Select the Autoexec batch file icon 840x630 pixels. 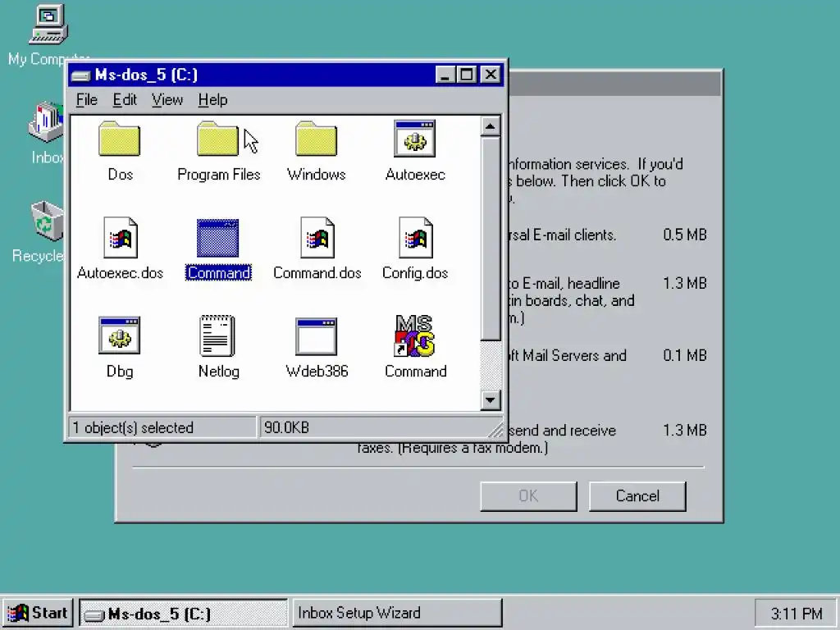click(x=414, y=139)
